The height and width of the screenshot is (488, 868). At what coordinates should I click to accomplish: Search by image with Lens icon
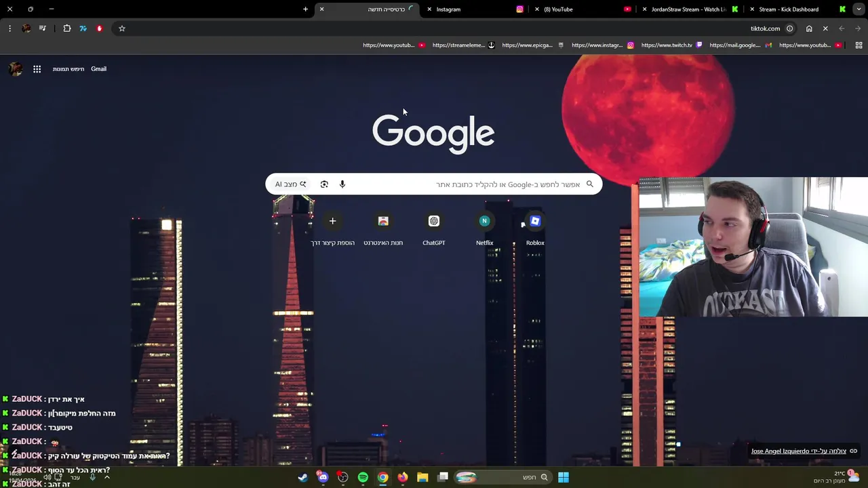pos(324,184)
